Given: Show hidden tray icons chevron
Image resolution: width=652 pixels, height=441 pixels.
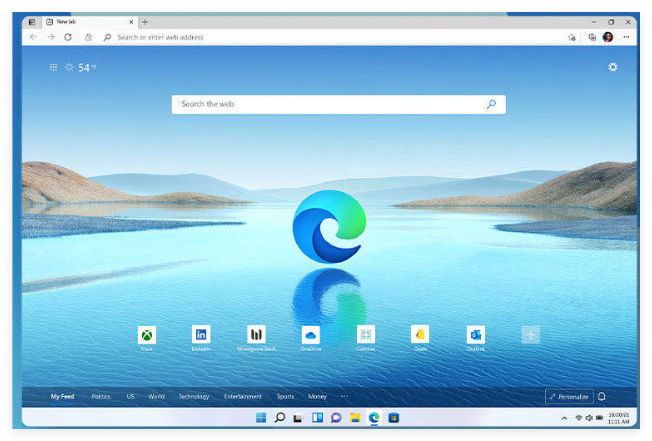Looking at the screenshot, I should (564, 418).
